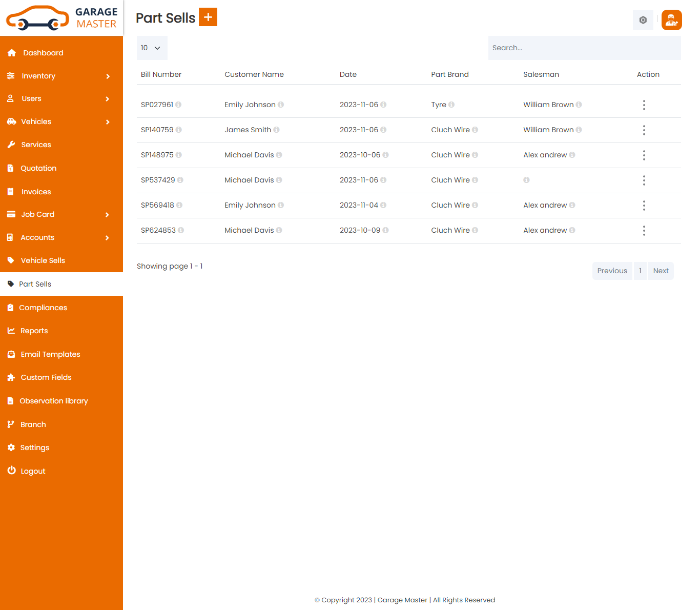The height and width of the screenshot is (610, 700).
Task: Click info icon beside bill SP148975
Action: point(179,155)
